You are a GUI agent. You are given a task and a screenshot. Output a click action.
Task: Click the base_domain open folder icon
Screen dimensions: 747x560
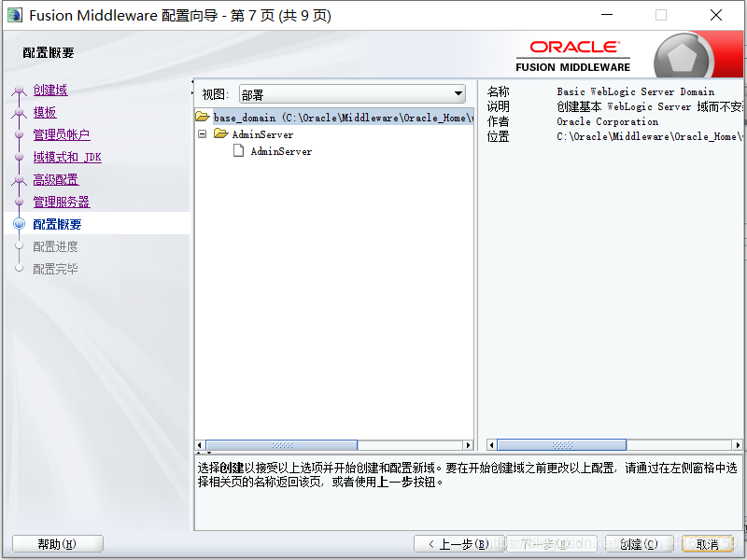pyautogui.click(x=203, y=116)
